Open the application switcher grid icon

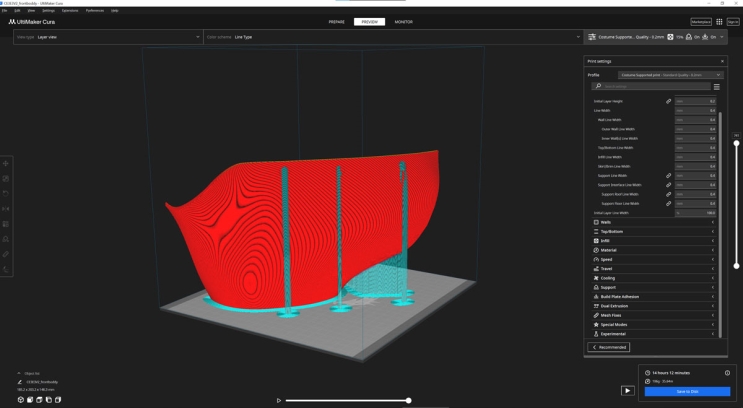[719, 21]
